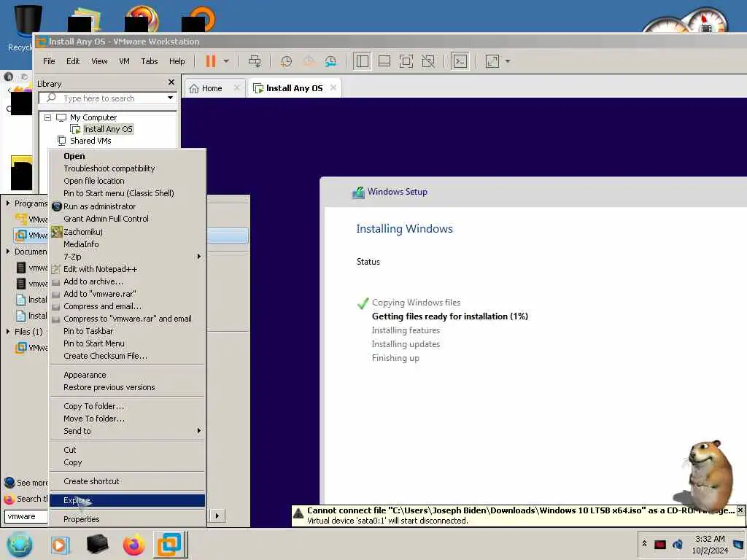Open the library search dropdown arrow
Viewport: 747px width, 560px height.
coord(170,98)
